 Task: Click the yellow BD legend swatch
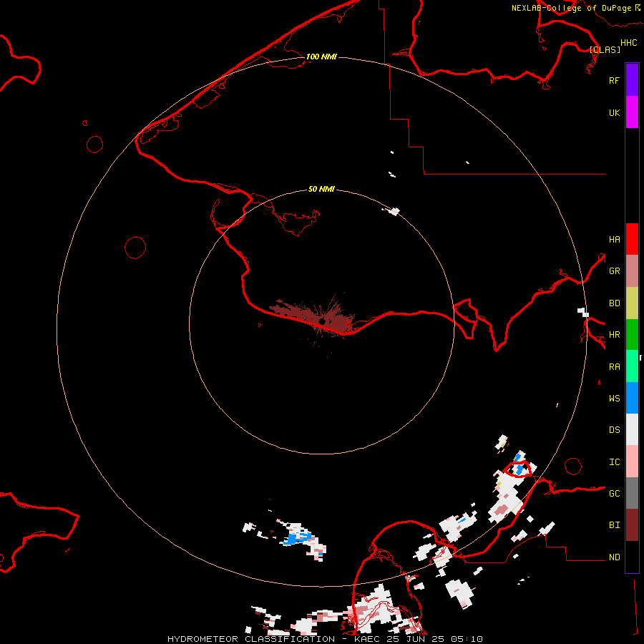pos(632,303)
